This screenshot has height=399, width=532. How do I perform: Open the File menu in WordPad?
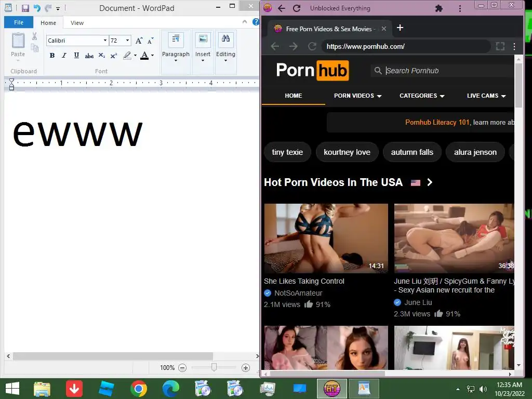coord(19,22)
